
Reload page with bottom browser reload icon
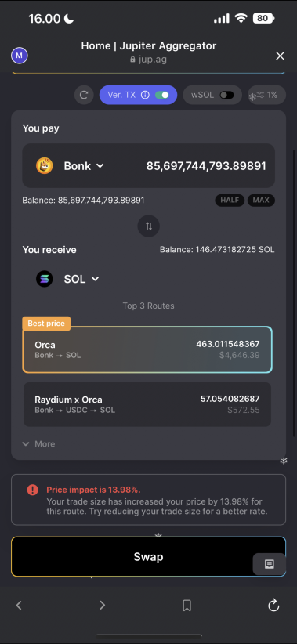click(273, 605)
